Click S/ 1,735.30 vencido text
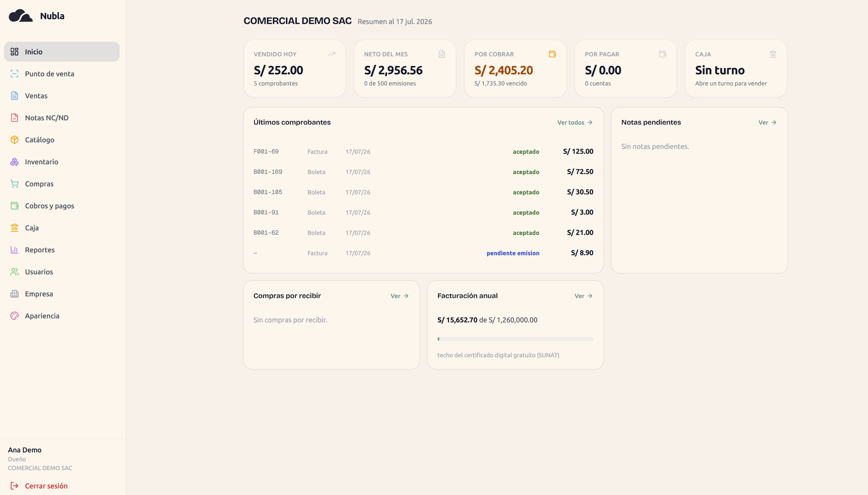The image size is (868, 495). [501, 83]
